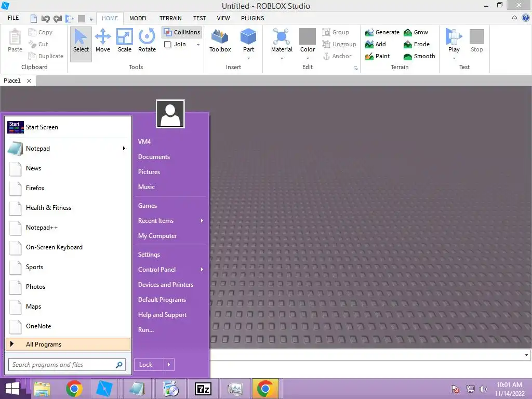
Task: Click Duplicate in Clipboard group
Action: (x=46, y=56)
